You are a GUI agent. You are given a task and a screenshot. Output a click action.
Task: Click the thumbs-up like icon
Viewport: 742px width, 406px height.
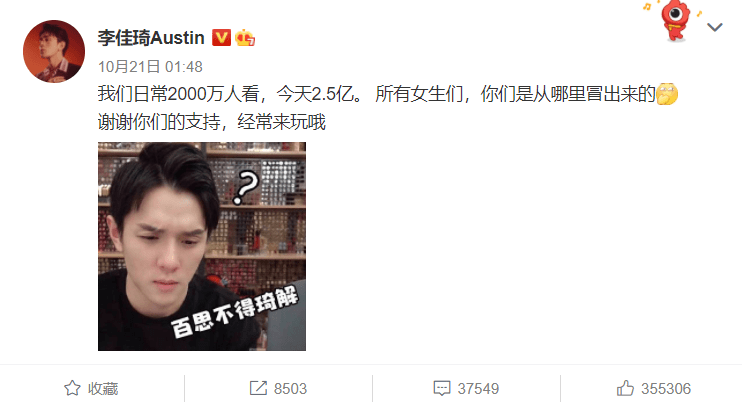click(625, 388)
